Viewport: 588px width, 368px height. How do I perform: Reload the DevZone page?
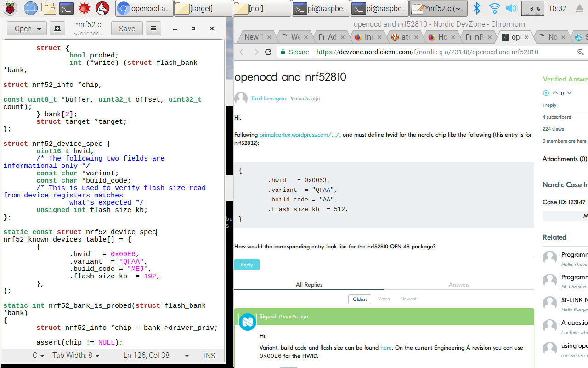click(268, 52)
